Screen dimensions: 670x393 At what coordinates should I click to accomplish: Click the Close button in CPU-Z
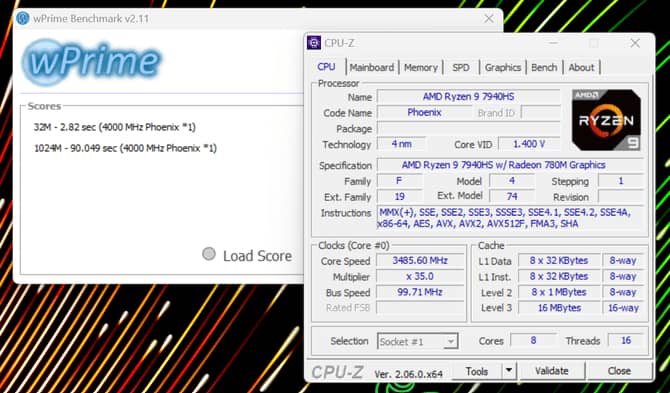point(619,371)
